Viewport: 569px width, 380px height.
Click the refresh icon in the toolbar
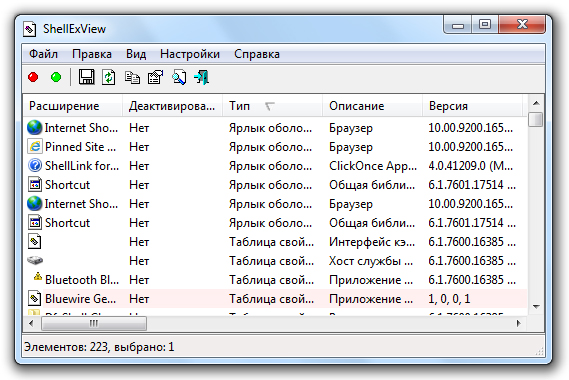tap(109, 77)
